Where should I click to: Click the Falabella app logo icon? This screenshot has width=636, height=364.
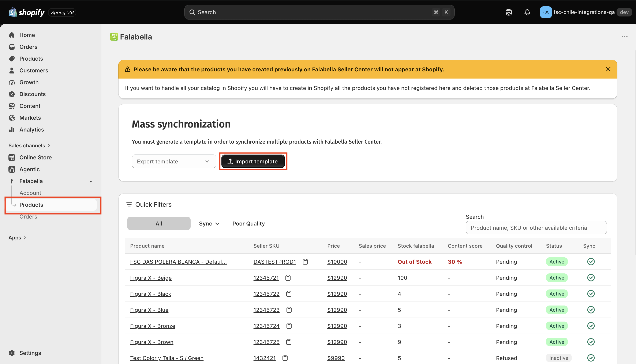click(114, 37)
